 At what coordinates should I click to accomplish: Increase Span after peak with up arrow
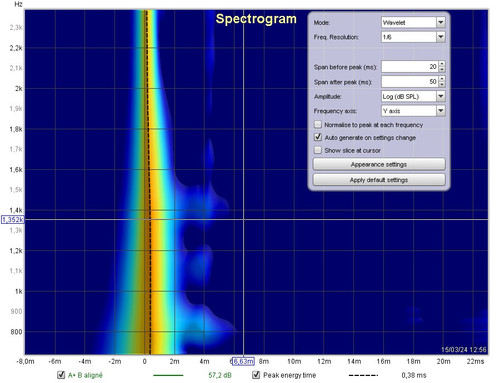pos(442,78)
